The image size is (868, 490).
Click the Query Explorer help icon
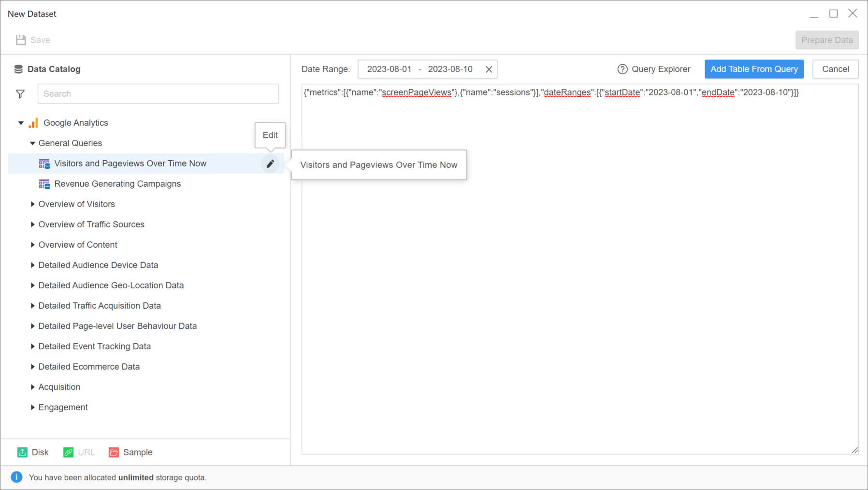pyautogui.click(x=622, y=69)
